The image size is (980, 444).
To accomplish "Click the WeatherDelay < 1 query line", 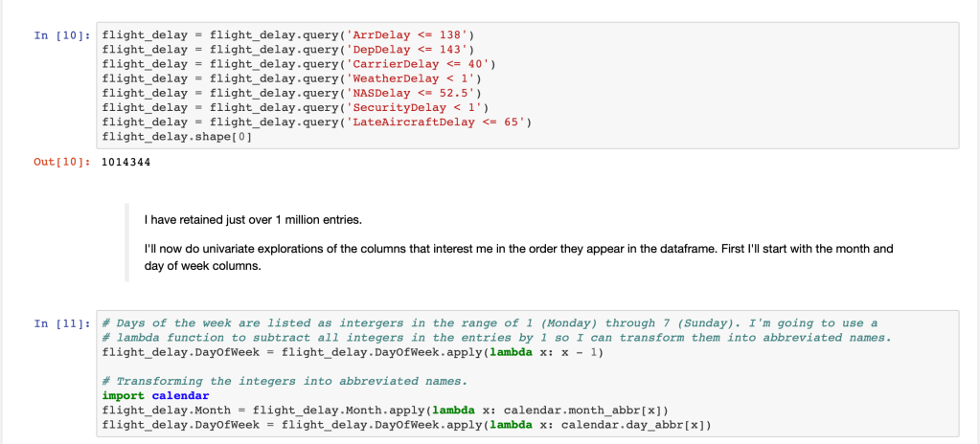I will pos(294,78).
